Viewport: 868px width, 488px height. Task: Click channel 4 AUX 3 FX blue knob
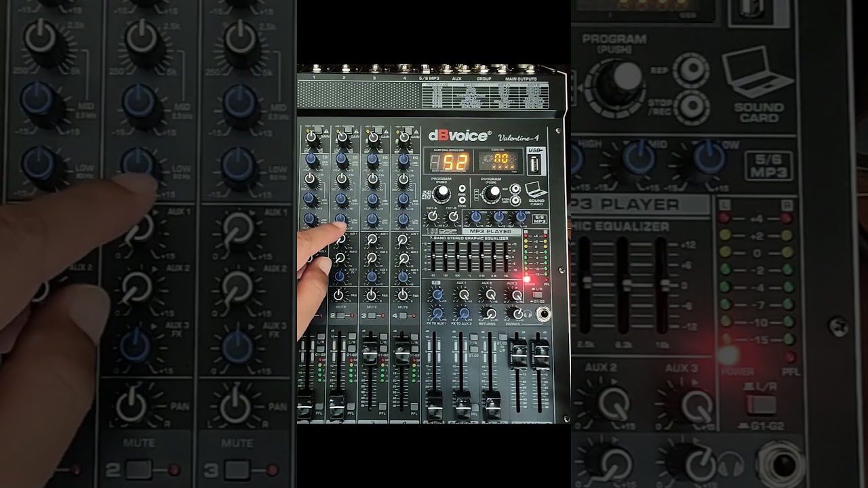[x=403, y=277]
